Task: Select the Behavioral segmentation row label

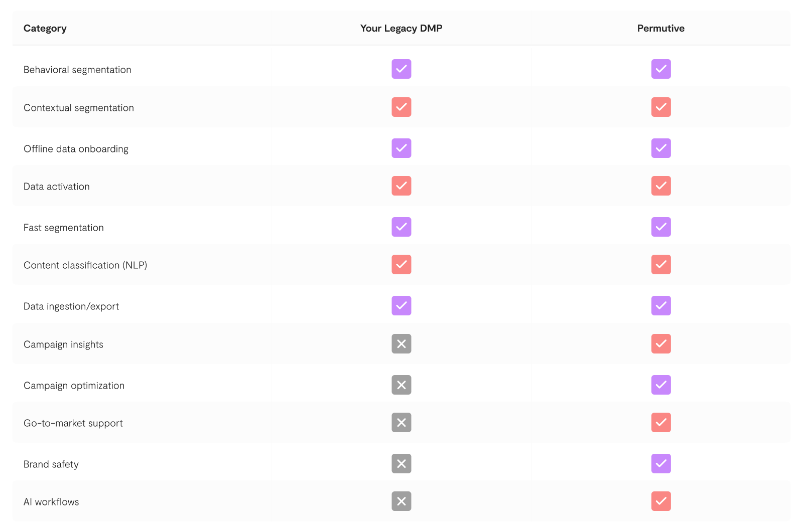Action: (77, 70)
